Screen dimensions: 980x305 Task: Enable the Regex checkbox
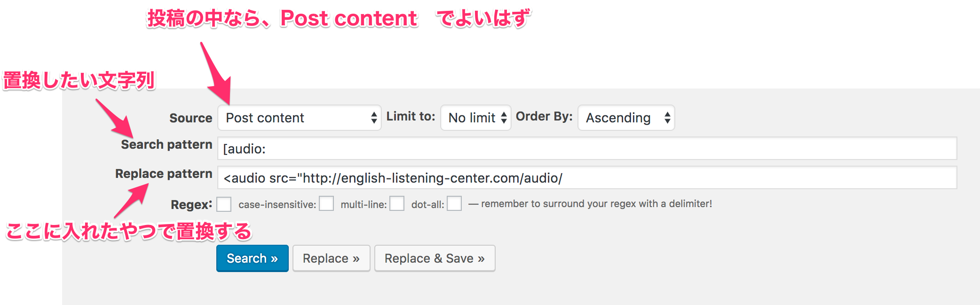pyautogui.click(x=224, y=204)
